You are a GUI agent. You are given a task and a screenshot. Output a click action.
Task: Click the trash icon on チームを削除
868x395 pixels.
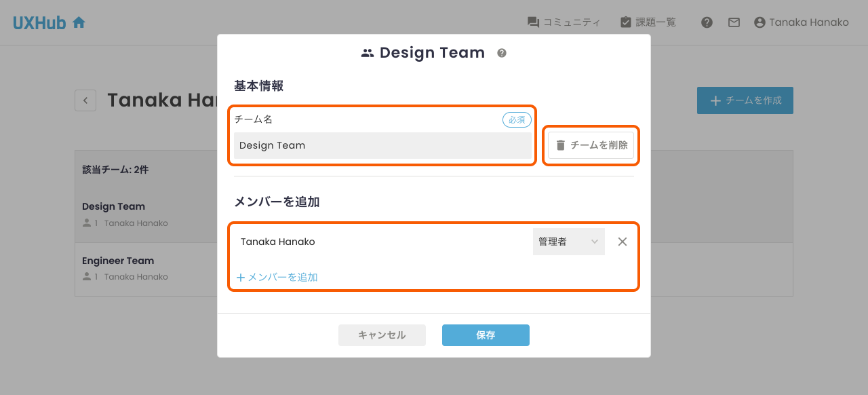[560, 145]
